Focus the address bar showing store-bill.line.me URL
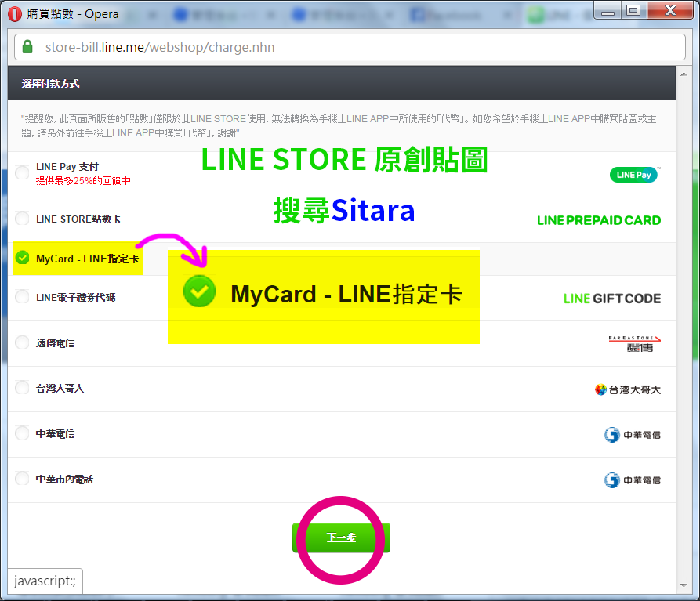The image size is (700, 601). pyautogui.click(x=350, y=47)
